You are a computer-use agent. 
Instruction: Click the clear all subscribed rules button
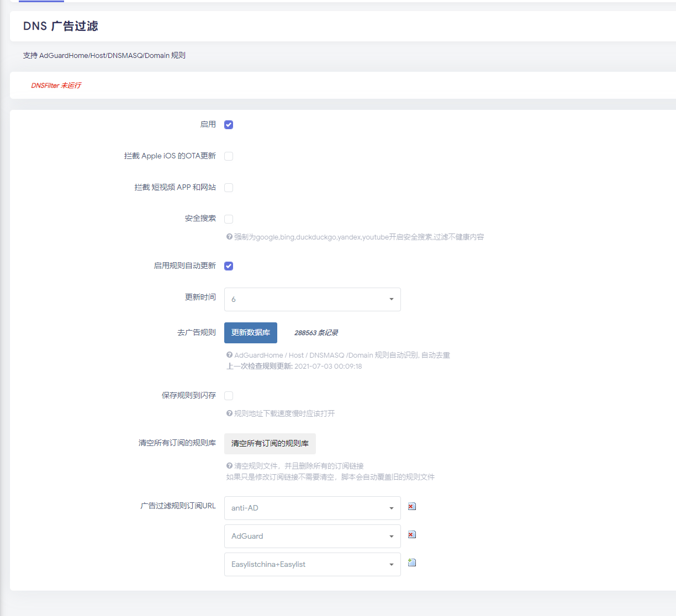(x=270, y=443)
